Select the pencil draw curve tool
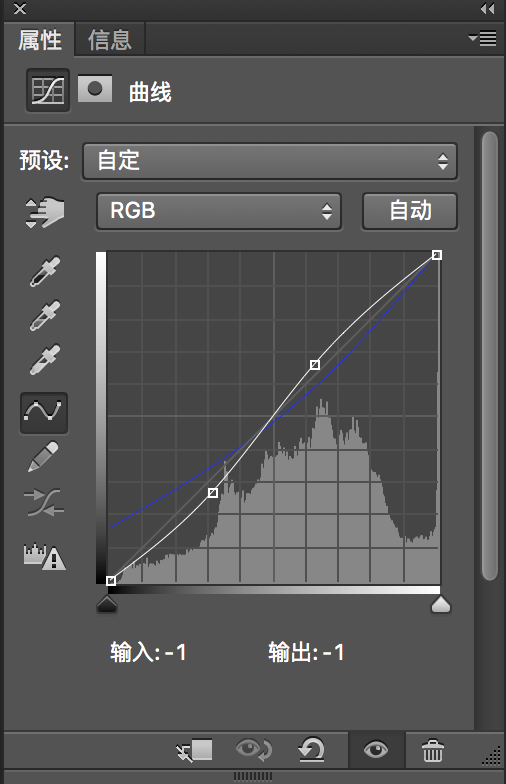 point(44,456)
